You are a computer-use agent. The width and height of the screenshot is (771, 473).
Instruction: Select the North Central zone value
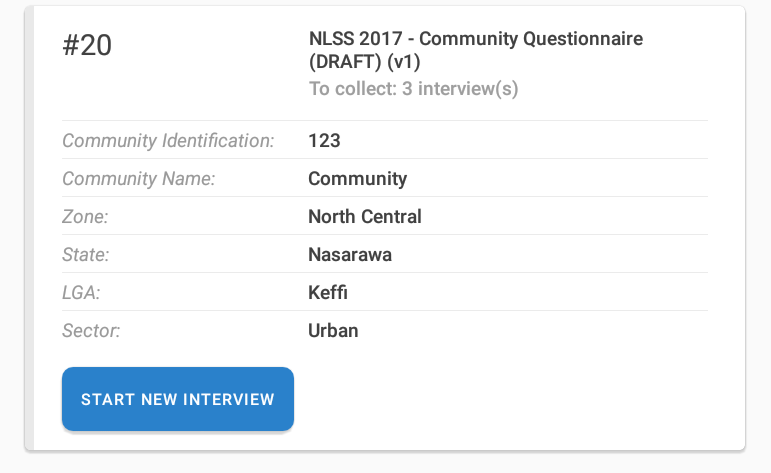click(x=364, y=217)
